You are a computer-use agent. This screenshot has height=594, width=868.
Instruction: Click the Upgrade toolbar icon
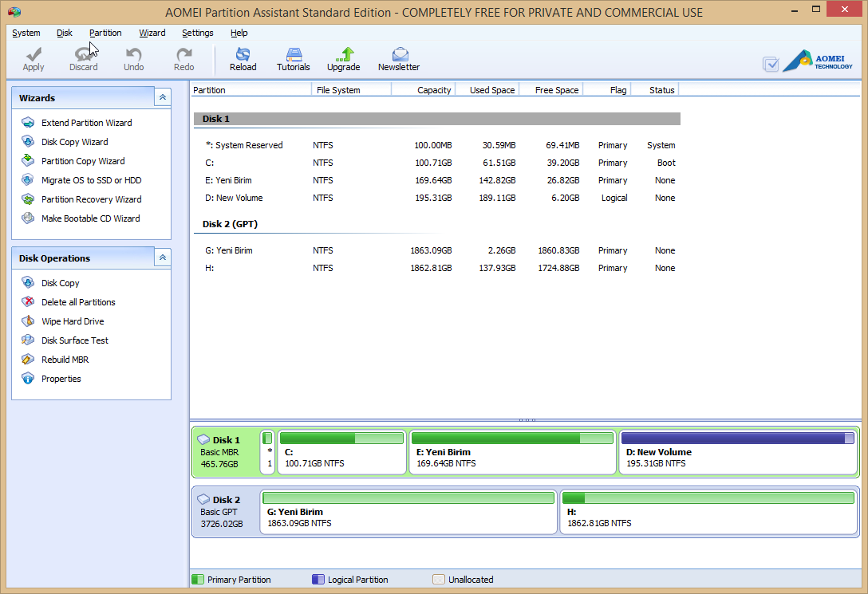click(343, 59)
